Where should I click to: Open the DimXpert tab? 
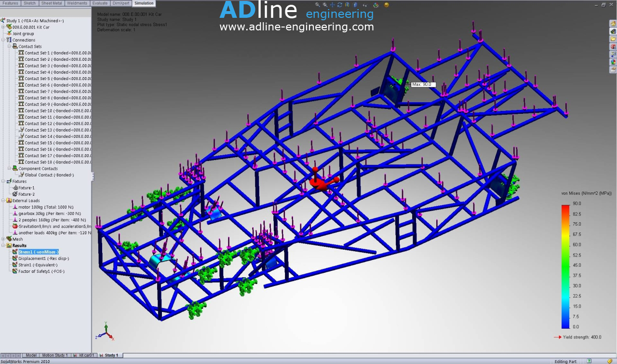click(121, 3)
